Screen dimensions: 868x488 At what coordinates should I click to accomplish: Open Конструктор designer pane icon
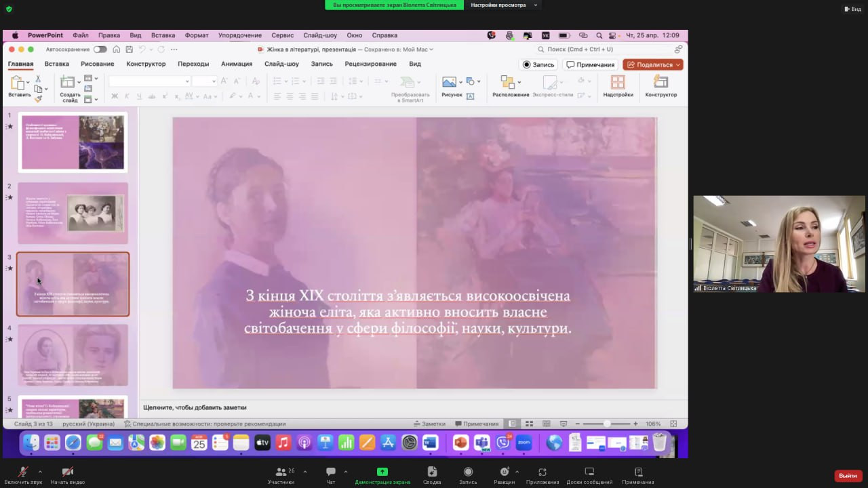[660, 83]
